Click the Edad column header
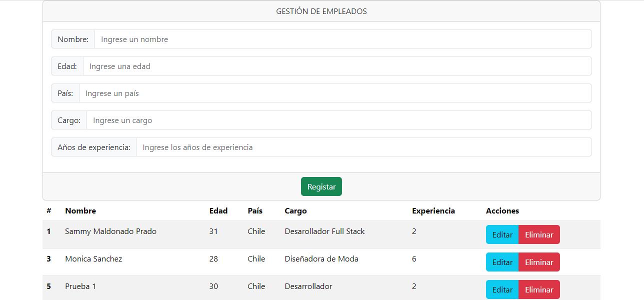 (x=218, y=211)
